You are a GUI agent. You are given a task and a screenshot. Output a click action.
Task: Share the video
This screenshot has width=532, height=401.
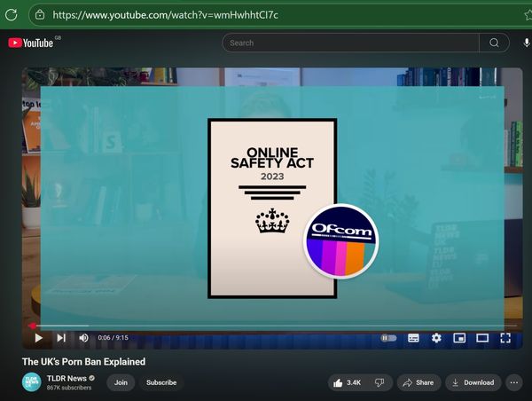coord(419,382)
